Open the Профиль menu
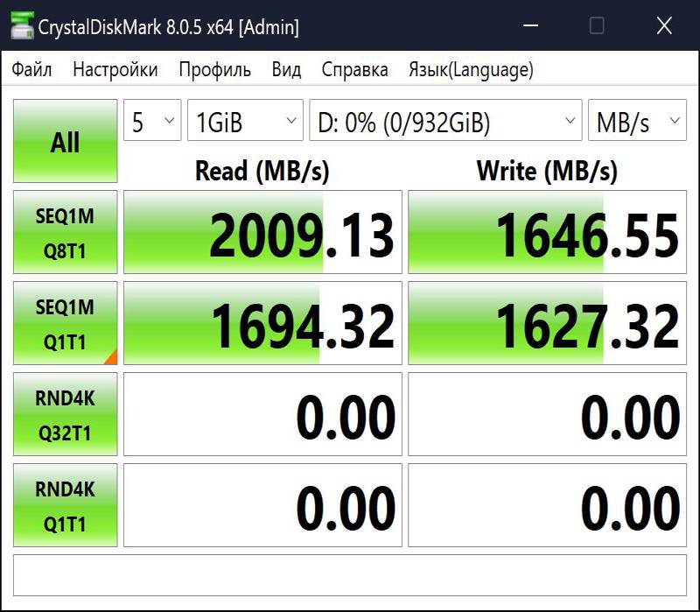 tap(214, 70)
